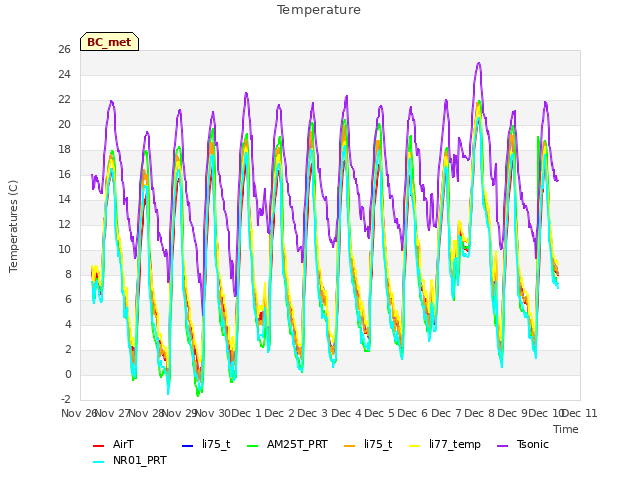This screenshot has width=640, height=480.
Task: Click the x-axis date label 'Dec 3'
Action: [313, 413]
